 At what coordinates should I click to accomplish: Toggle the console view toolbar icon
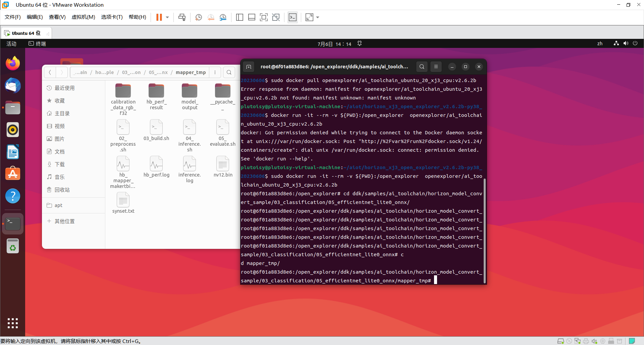point(292,17)
